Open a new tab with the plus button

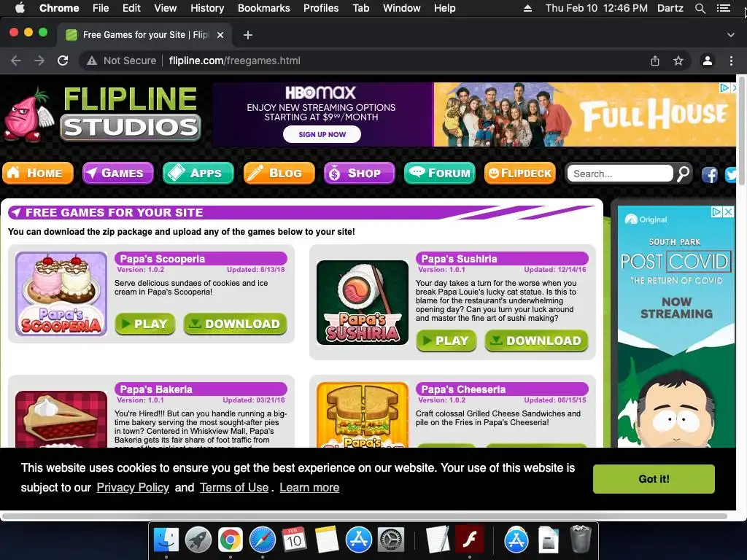(x=248, y=35)
